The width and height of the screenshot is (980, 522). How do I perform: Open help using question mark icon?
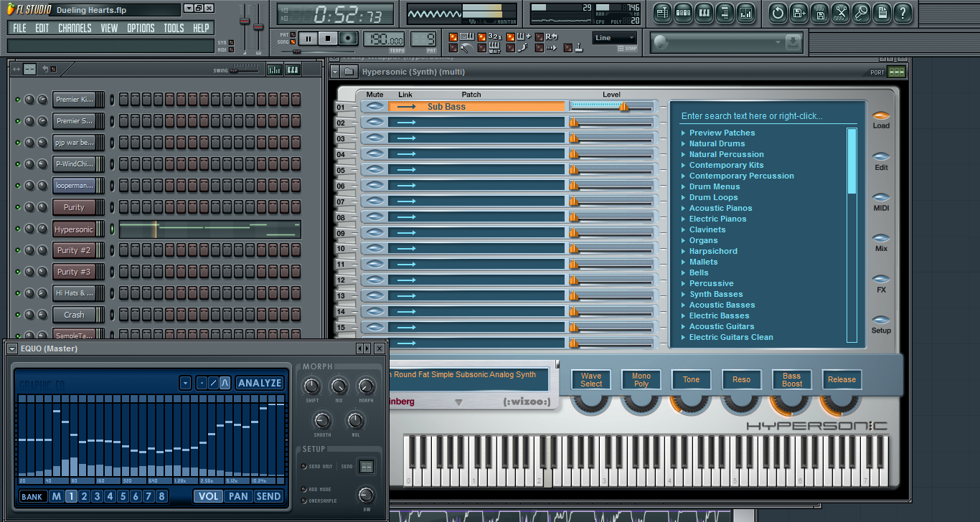903,12
